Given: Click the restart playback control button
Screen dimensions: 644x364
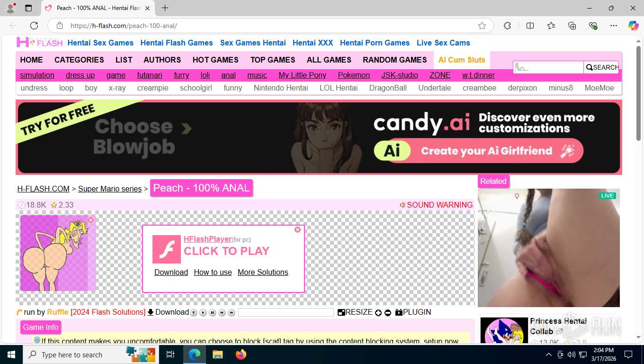Looking at the screenshot, I should (193, 312).
